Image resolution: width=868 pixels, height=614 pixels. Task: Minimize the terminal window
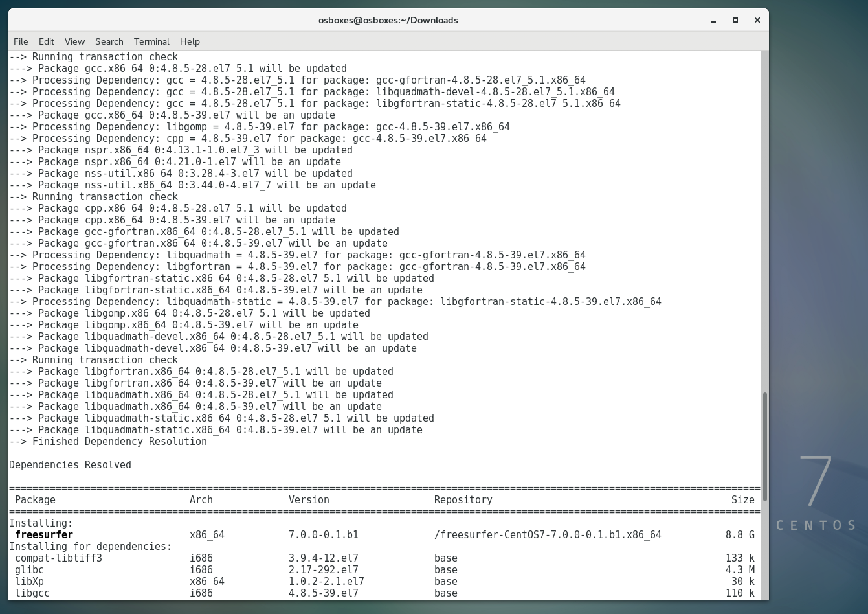[713, 20]
